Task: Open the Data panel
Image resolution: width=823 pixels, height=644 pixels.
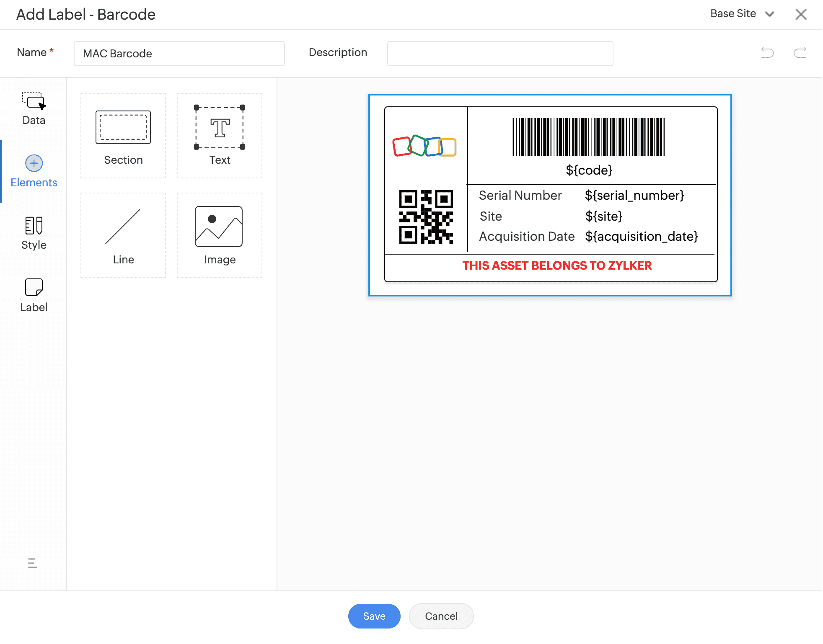Action: [x=34, y=108]
